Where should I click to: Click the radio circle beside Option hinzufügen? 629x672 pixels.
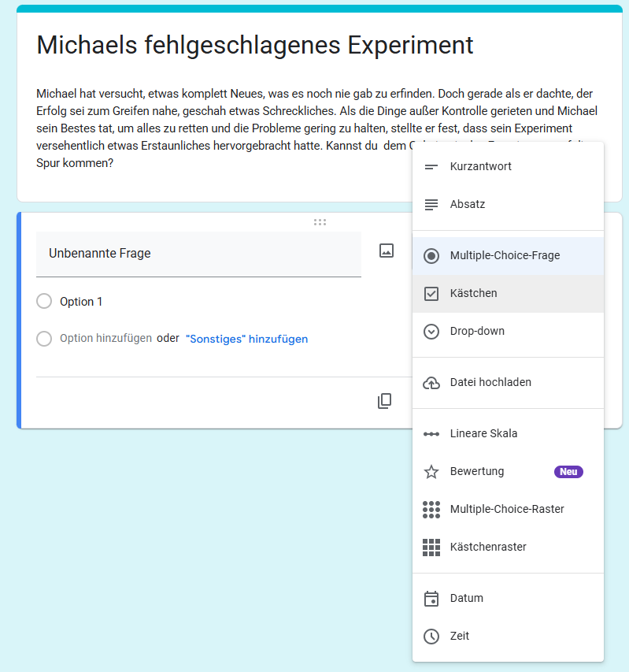(x=44, y=339)
